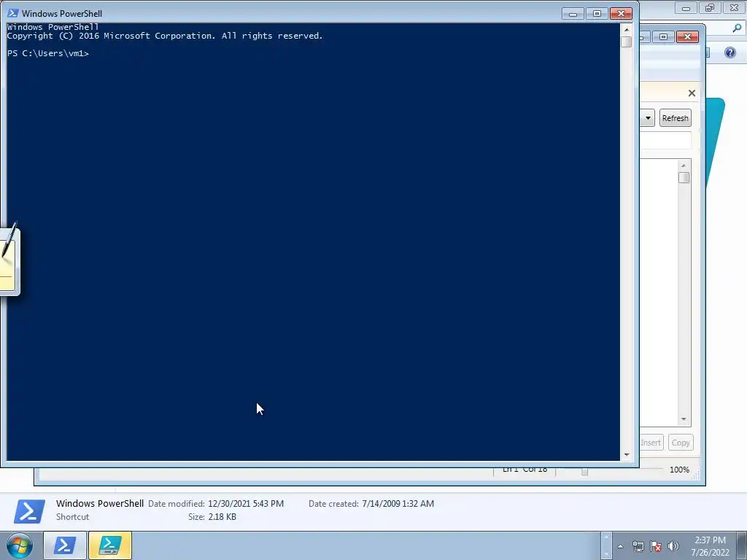Select the Windows PowerShell taskbar button
The image size is (747, 560).
coord(65,545)
